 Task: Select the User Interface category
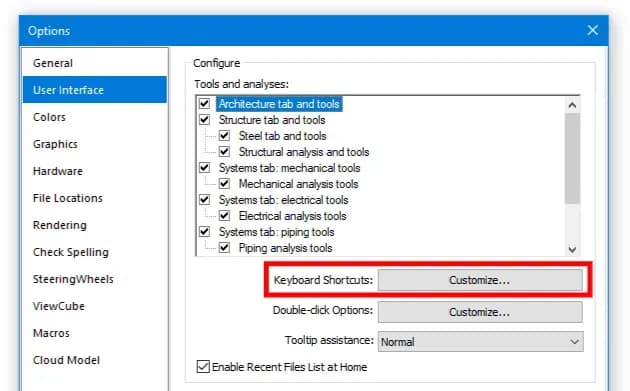click(x=95, y=90)
